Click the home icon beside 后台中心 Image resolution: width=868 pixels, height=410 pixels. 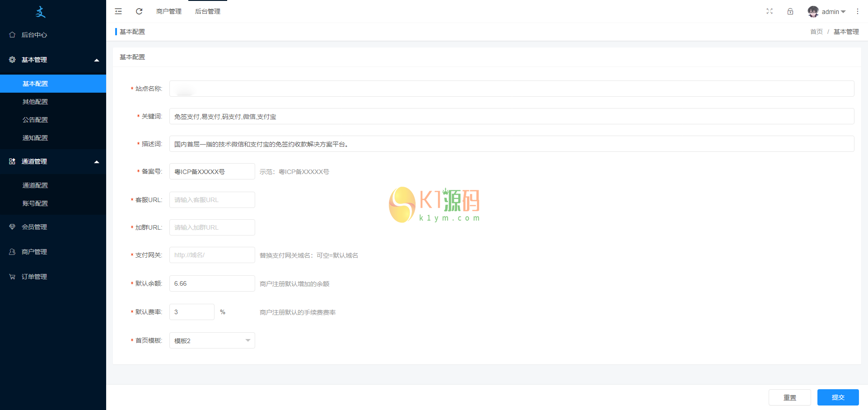click(12, 35)
